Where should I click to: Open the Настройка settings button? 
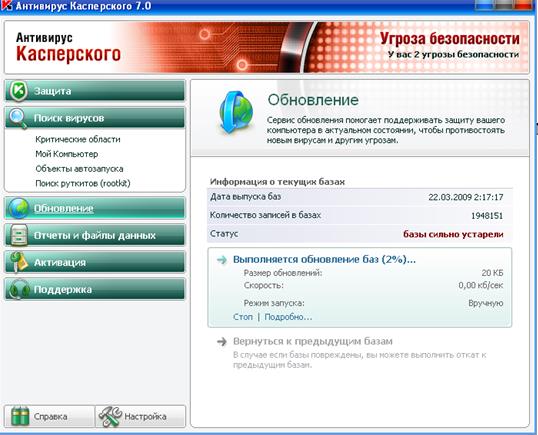140,416
